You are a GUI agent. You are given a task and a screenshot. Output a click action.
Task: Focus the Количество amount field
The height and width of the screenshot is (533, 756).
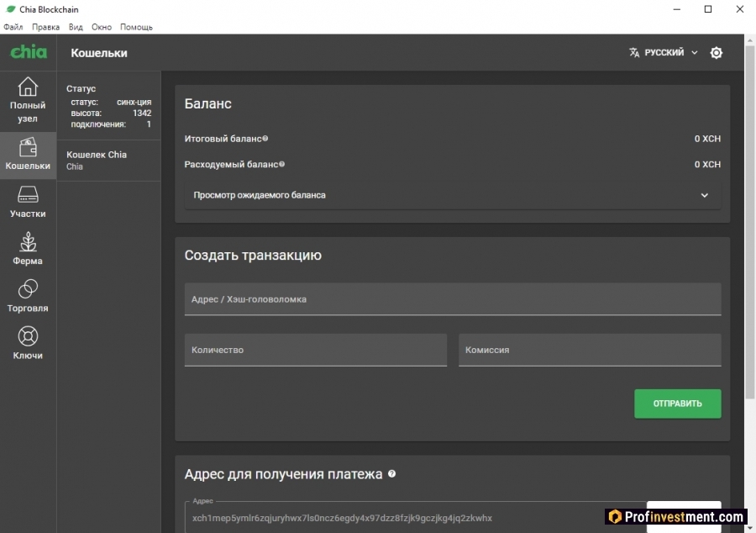315,350
